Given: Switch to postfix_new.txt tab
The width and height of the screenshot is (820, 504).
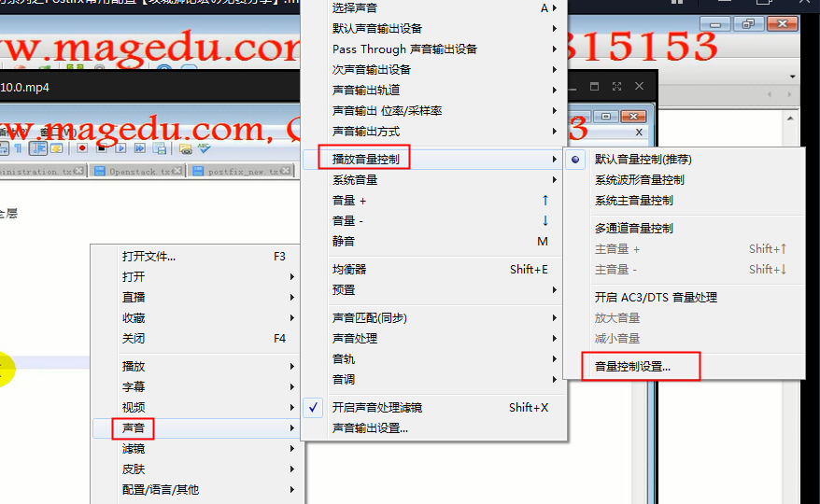Looking at the screenshot, I should pyautogui.click(x=241, y=172).
